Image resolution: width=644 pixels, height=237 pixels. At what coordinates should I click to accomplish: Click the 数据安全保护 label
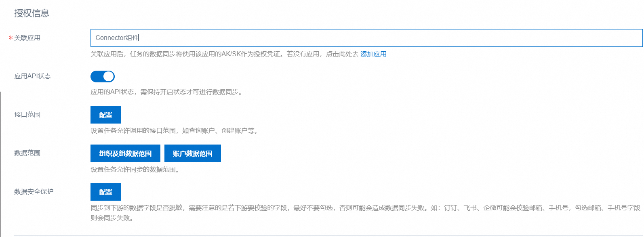click(34, 192)
